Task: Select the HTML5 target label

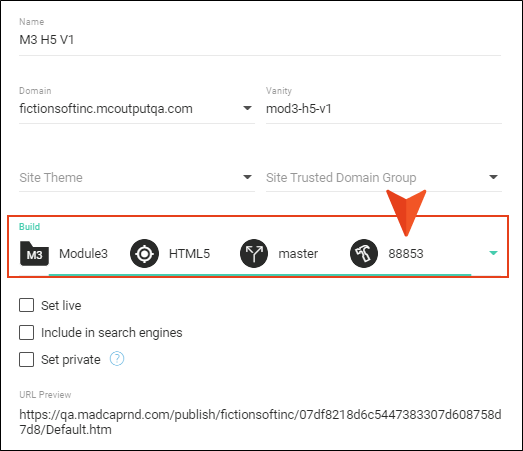Action: point(189,254)
